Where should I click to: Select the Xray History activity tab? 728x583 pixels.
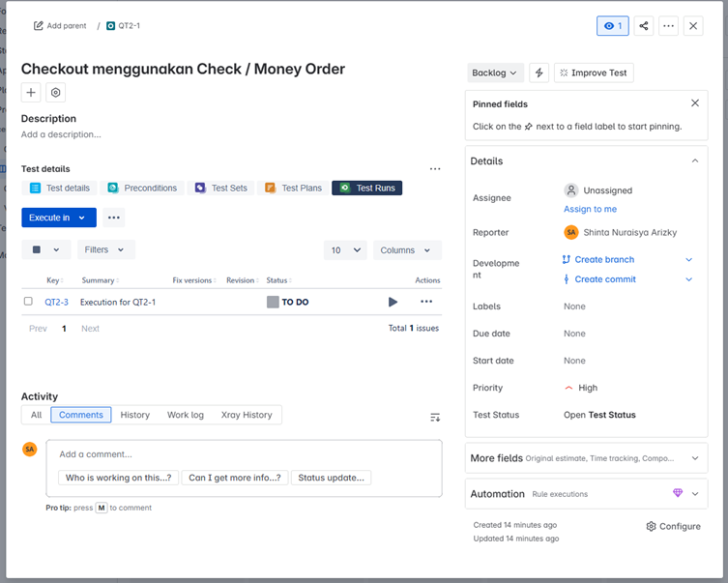tap(247, 415)
